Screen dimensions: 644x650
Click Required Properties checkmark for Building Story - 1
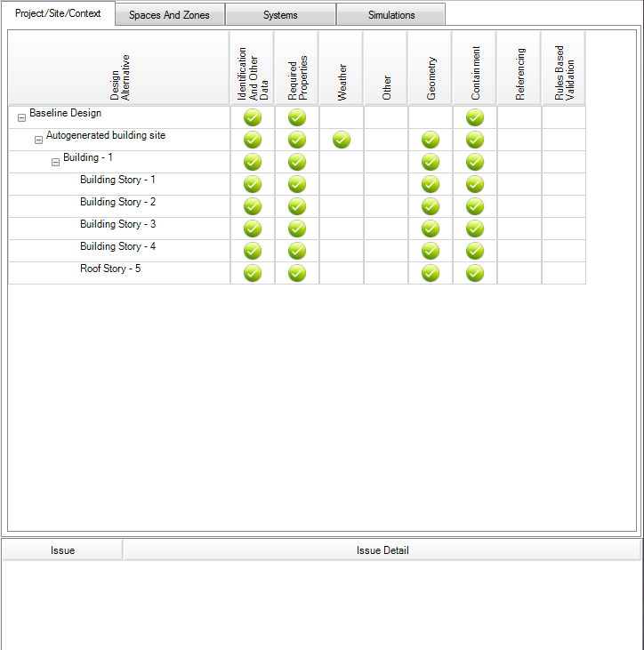click(x=297, y=184)
